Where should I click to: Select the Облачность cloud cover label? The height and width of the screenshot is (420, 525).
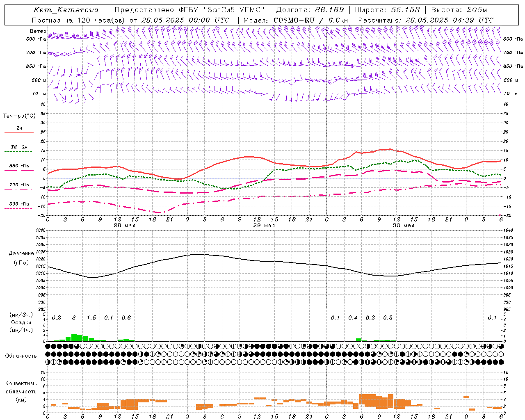[21, 356]
